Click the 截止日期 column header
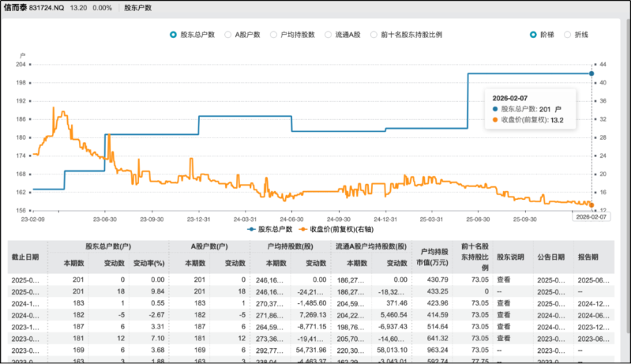This screenshot has height=364, width=631. [x=25, y=257]
